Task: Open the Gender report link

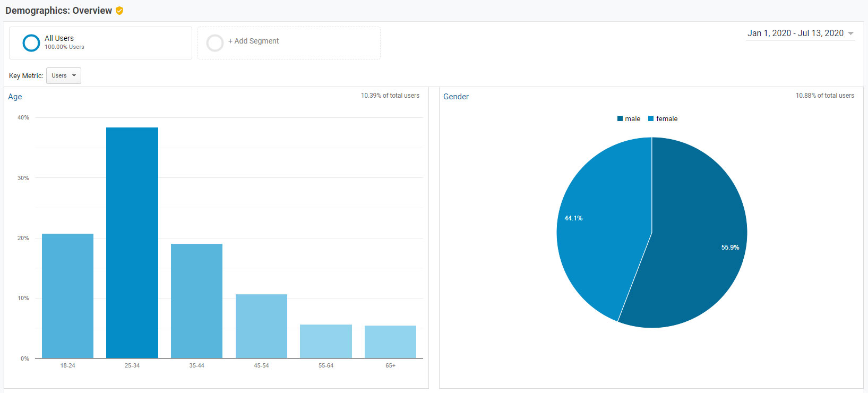Action: (456, 97)
